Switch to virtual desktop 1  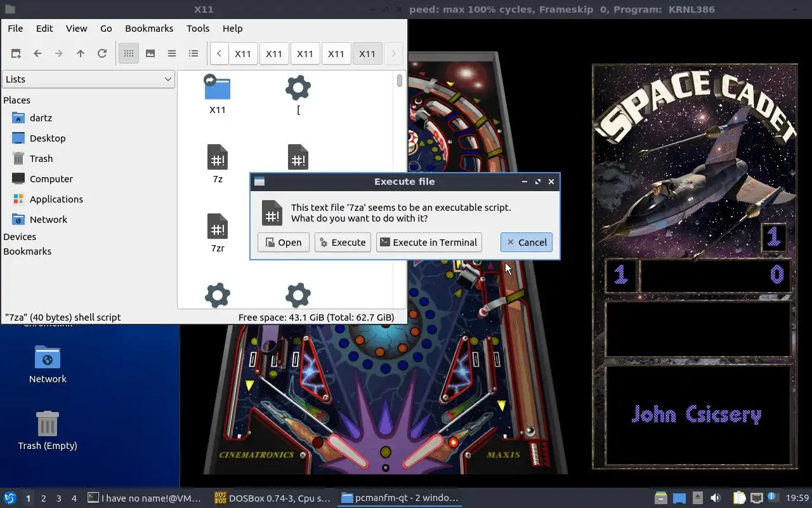click(28, 498)
